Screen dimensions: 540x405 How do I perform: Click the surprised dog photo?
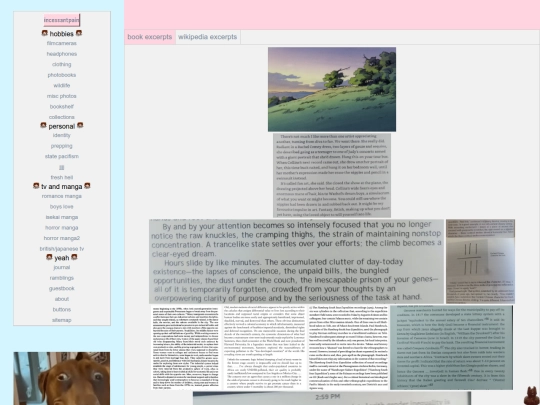62,378
